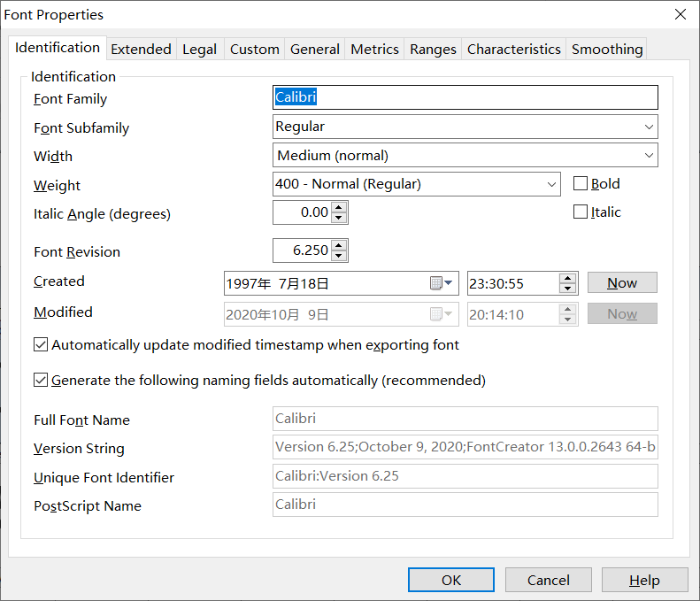
Task: Expand the Font Subfamily dropdown
Action: pos(649,127)
